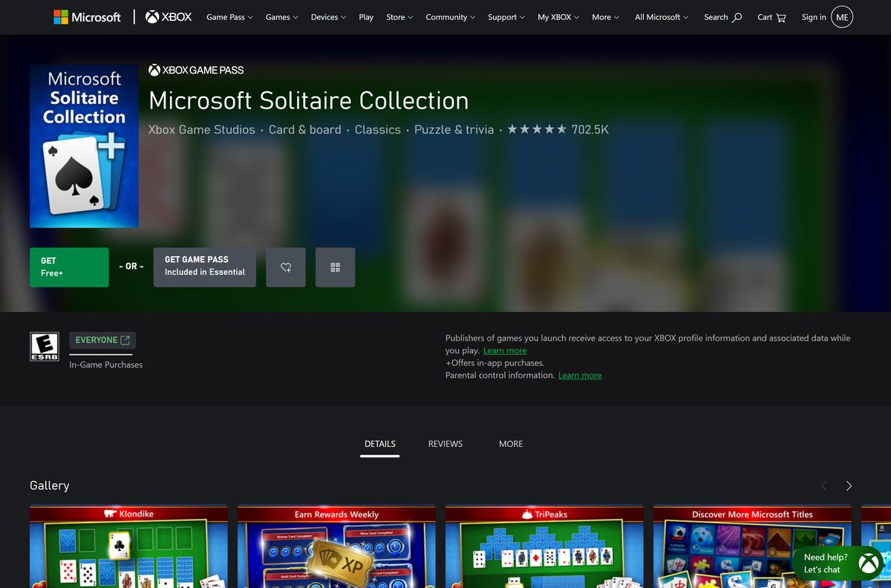
Task: Click Learn more about profile data
Action: pos(505,350)
